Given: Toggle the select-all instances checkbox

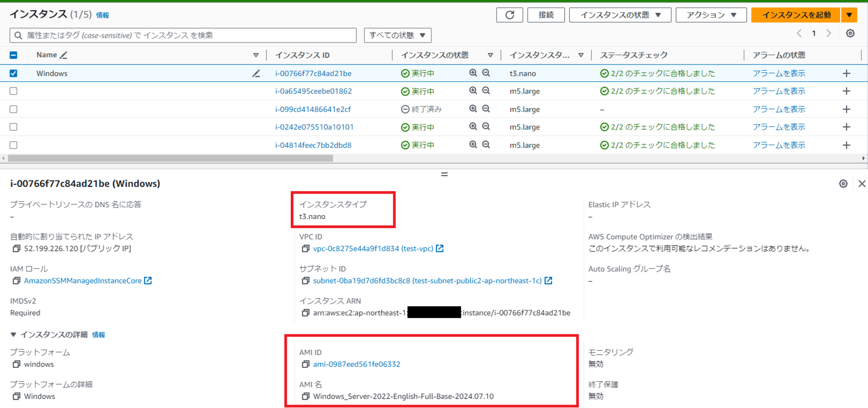Looking at the screenshot, I should click(13, 55).
